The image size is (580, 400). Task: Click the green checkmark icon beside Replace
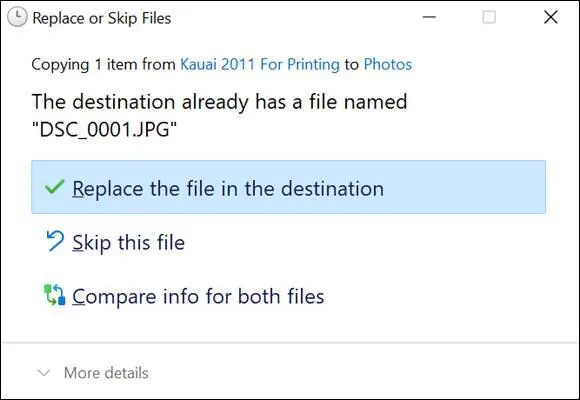54,187
